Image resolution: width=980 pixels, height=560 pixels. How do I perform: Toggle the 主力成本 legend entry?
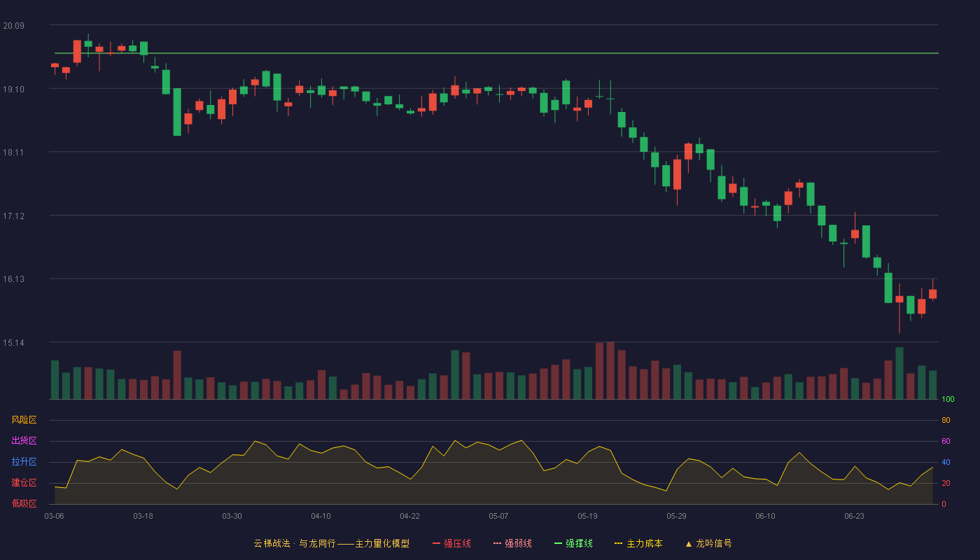point(638,543)
